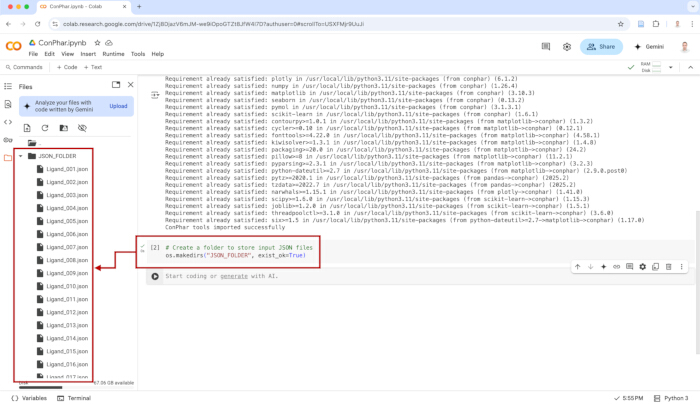The width and height of the screenshot is (700, 404).
Task: Upload a file to session storage
Action: tap(27, 128)
